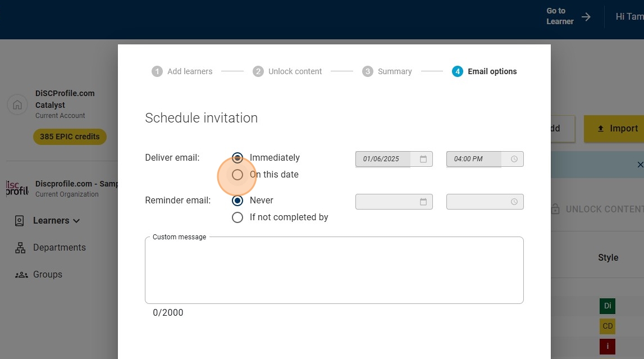Click the Departments hierarchy icon
Screen dimensions: 644x359
click(20, 248)
